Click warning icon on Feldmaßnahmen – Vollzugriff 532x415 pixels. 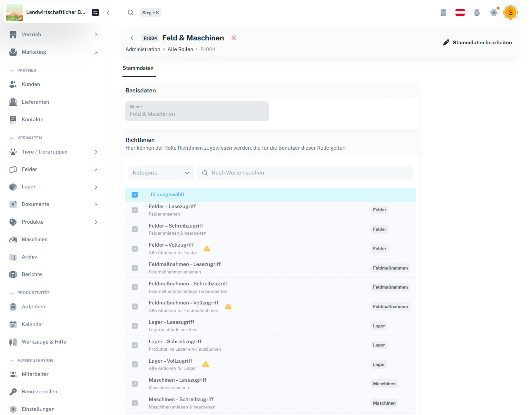(228, 306)
